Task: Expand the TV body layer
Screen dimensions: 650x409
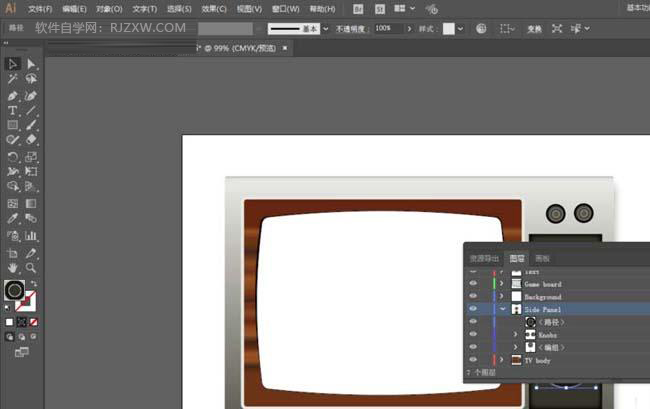Action: [502, 359]
